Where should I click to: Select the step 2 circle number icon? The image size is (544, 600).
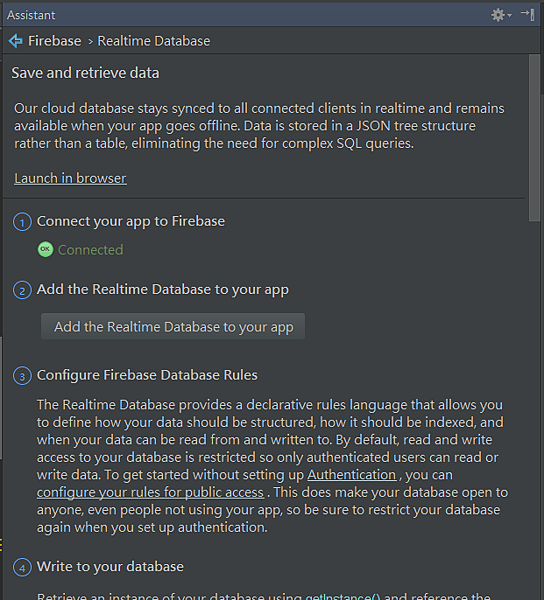click(22, 290)
